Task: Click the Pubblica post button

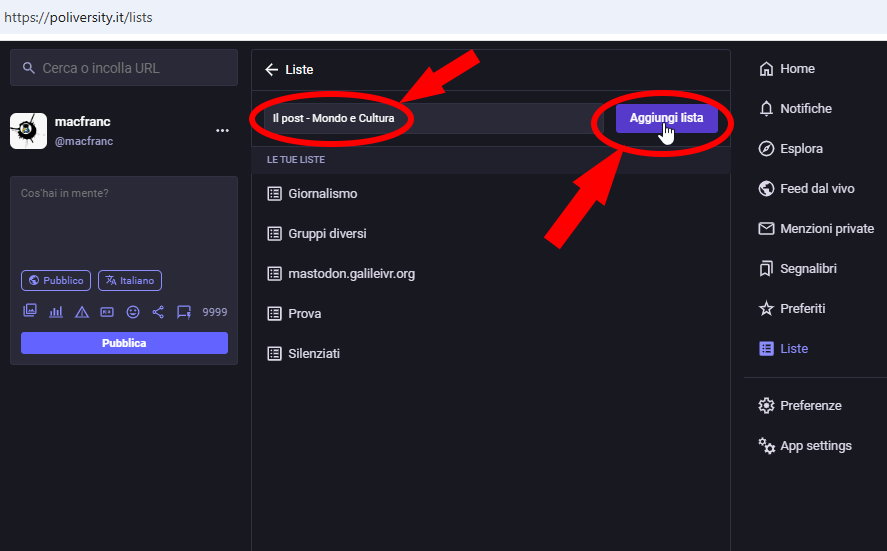Action: pos(124,343)
